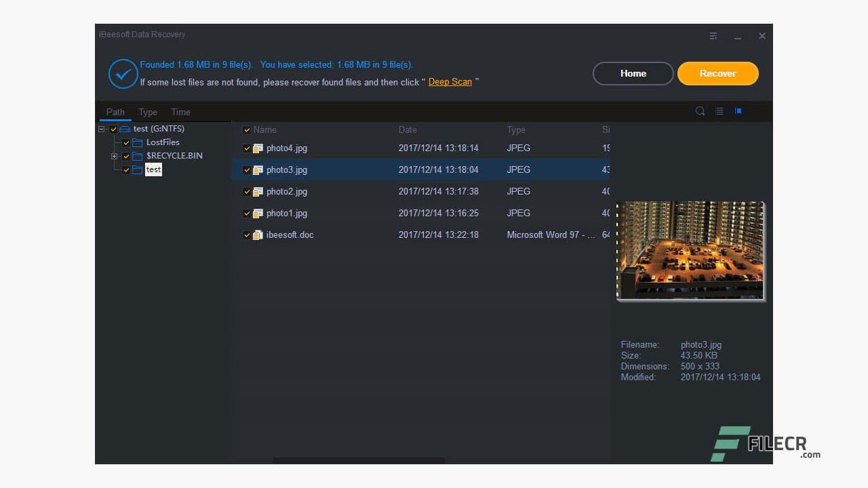Open the Time tab

(x=180, y=112)
